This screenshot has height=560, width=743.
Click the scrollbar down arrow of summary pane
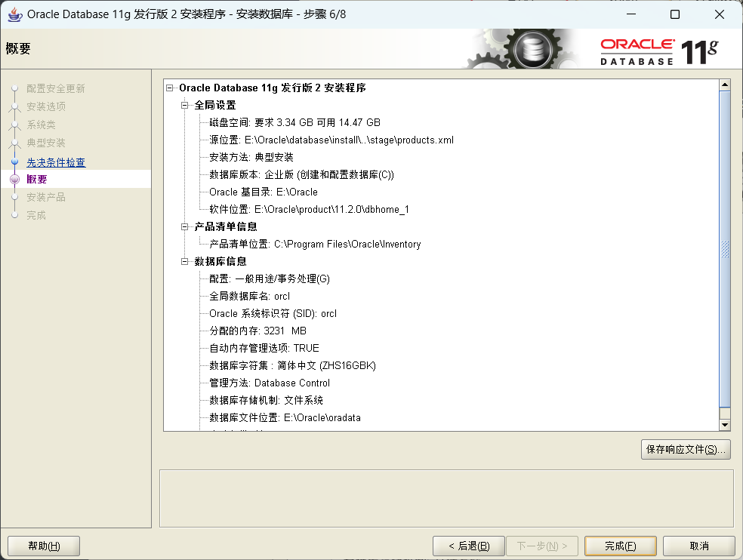[x=724, y=423]
